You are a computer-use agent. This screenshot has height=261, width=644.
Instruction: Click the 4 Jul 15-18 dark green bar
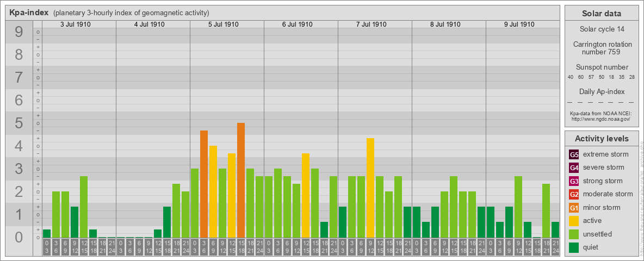(167, 222)
